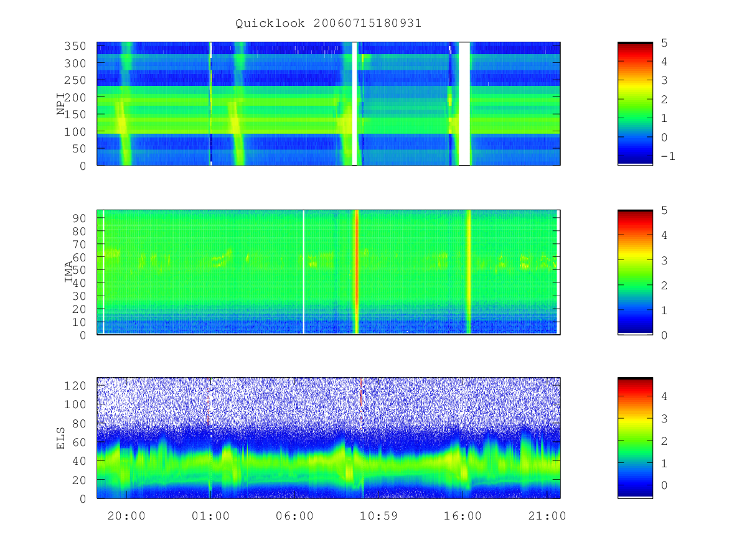The image size is (747, 560).
Task: Click the 01:00 time tick label
Action: coord(210,516)
